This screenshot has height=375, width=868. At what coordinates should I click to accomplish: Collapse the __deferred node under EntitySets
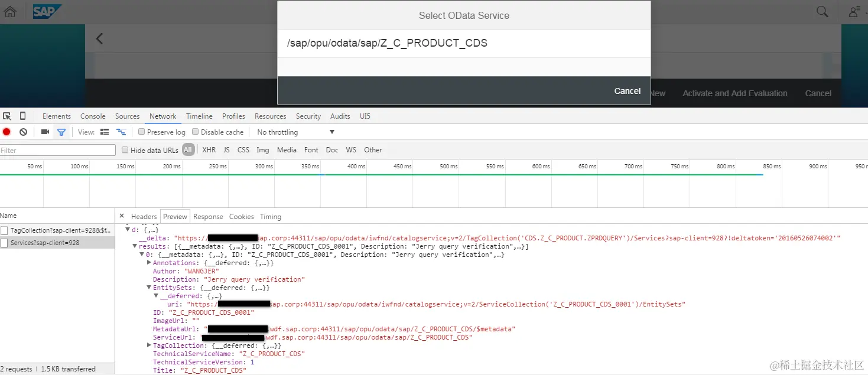(x=156, y=296)
